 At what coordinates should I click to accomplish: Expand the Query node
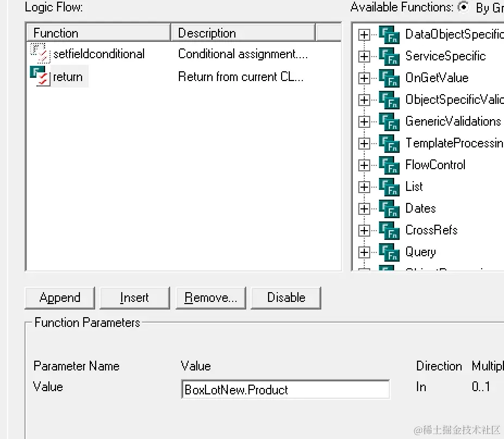click(x=364, y=252)
